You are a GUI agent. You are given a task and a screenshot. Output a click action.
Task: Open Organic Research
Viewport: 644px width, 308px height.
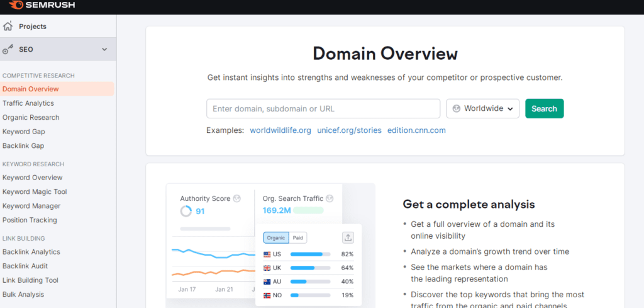coord(31,117)
